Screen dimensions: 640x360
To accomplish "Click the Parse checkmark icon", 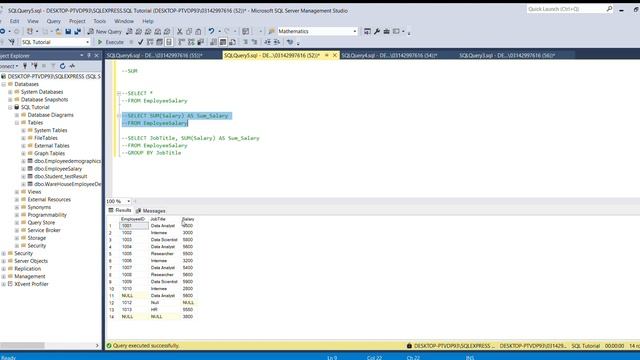I will click(140, 42).
